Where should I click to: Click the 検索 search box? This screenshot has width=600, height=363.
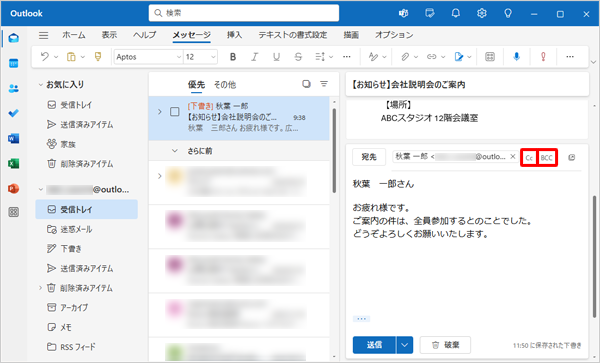(x=244, y=13)
